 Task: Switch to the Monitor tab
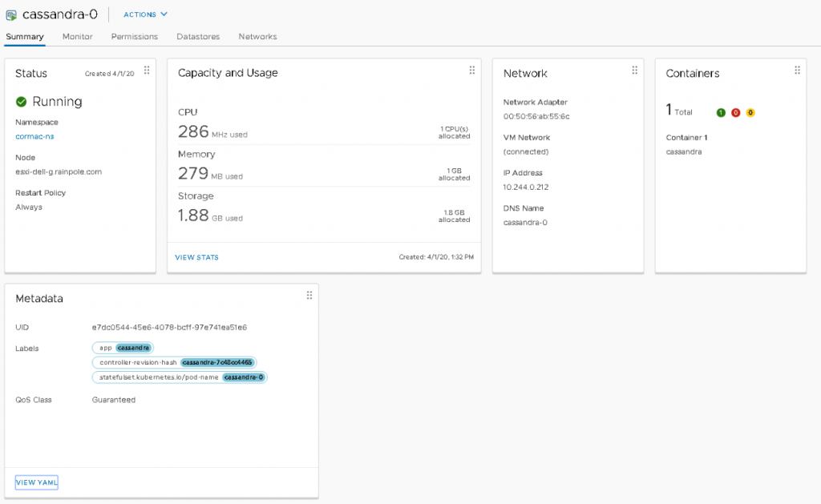pyautogui.click(x=77, y=37)
